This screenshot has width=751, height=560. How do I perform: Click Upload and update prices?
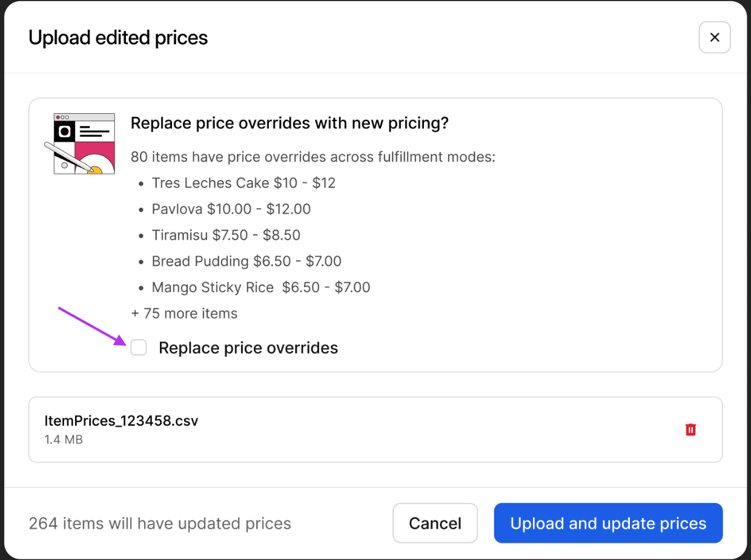click(x=608, y=523)
